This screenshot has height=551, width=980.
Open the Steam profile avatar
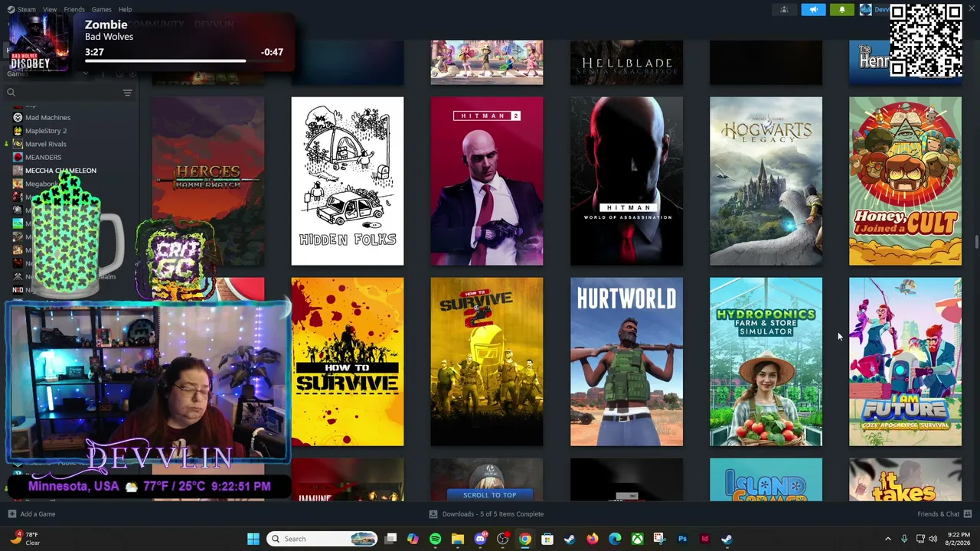pos(865,10)
